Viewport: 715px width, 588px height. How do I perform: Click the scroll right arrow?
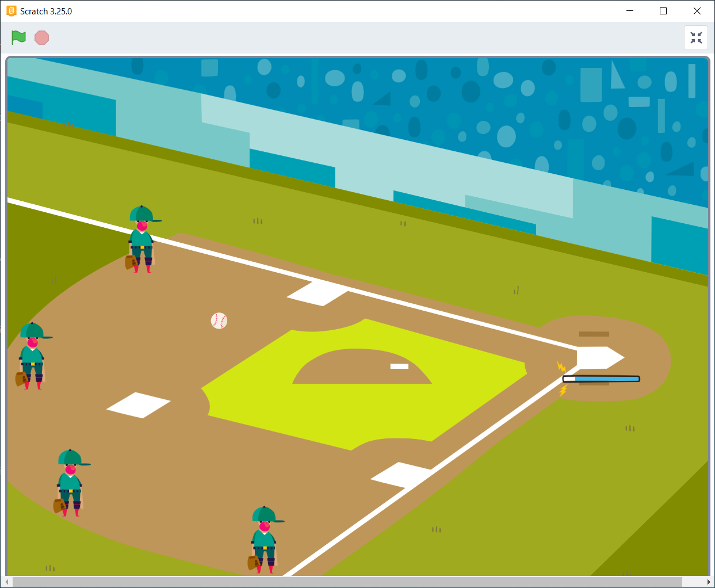(x=709, y=582)
